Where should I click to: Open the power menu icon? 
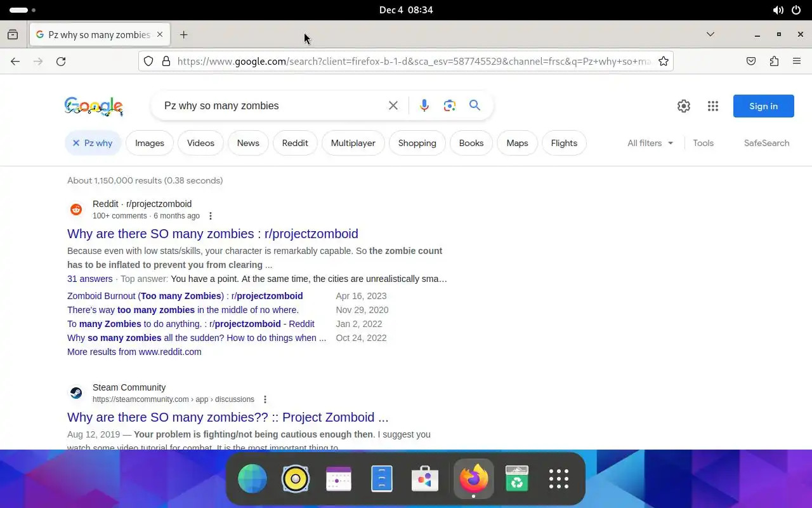797,10
